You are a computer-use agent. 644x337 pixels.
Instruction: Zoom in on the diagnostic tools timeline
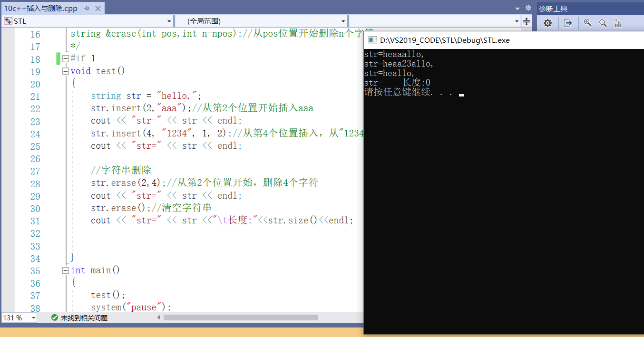pos(588,23)
